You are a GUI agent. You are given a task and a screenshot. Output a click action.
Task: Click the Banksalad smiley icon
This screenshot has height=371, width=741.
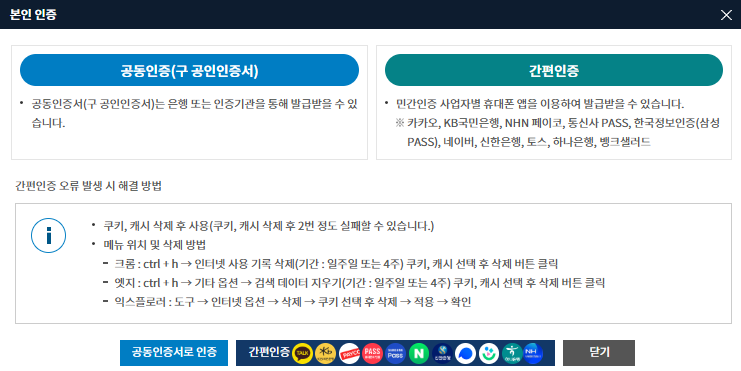click(489, 353)
